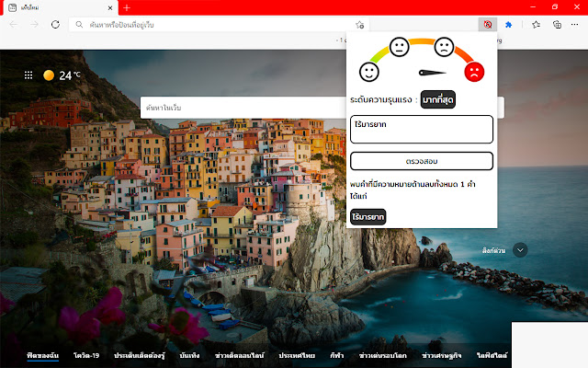588x368 pixels.
Task: Select the ประเด็นเด็ดต้องรู้ news tab
Action: (139, 355)
